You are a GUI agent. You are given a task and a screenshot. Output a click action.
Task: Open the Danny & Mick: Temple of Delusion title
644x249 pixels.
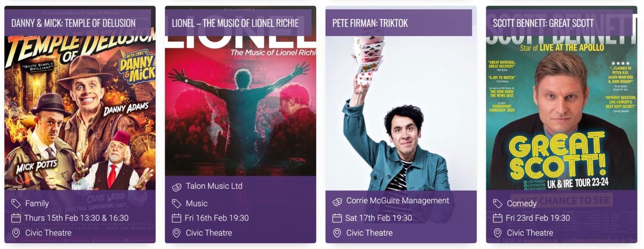pyautogui.click(x=73, y=23)
